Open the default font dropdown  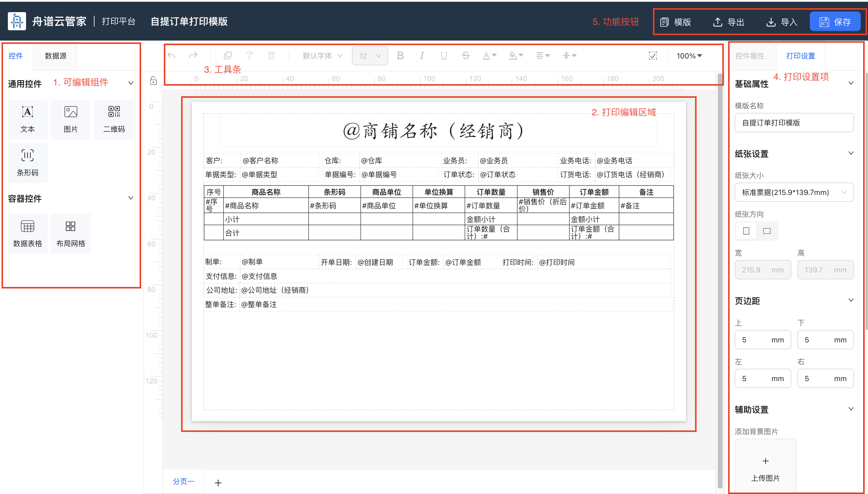coord(322,56)
